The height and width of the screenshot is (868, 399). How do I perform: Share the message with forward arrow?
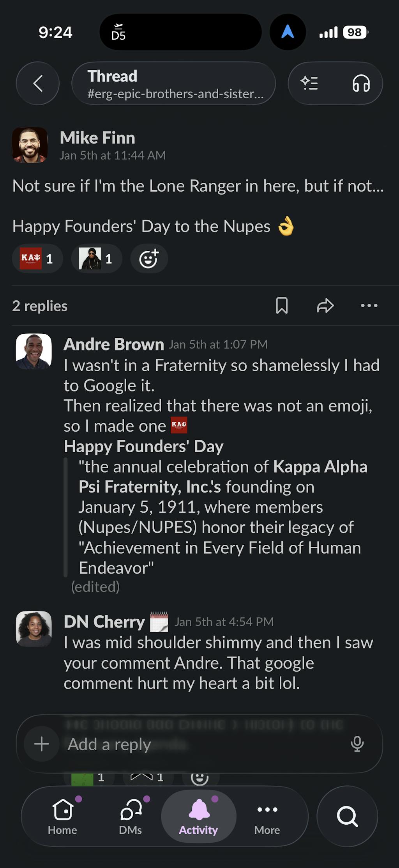(325, 306)
